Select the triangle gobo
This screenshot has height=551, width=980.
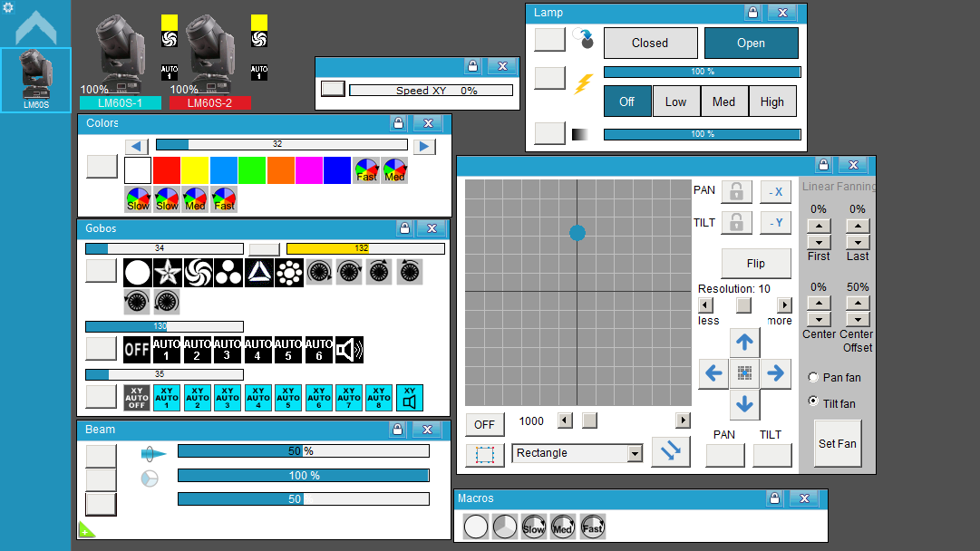click(x=258, y=273)
